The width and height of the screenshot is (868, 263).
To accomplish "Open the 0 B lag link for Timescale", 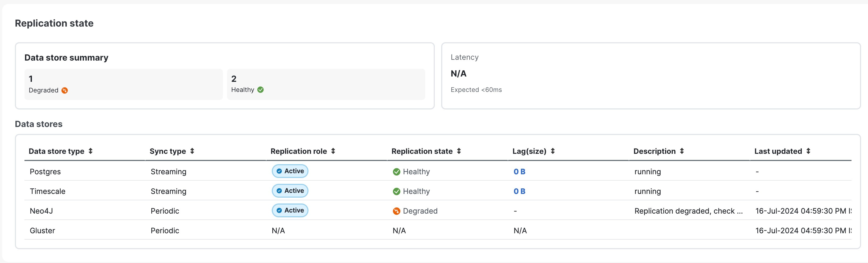I will tap(519, 191).
